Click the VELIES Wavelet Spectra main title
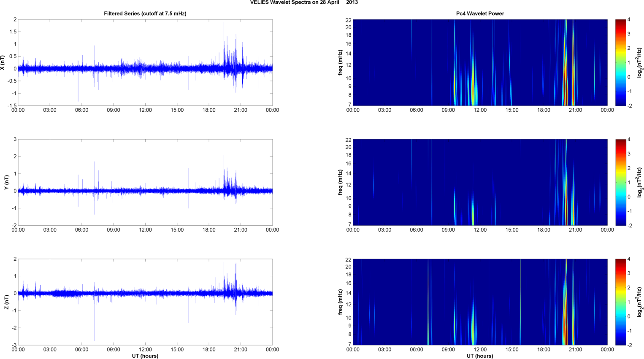The height and width of the screenshot is (359, 644). point(304,3)
